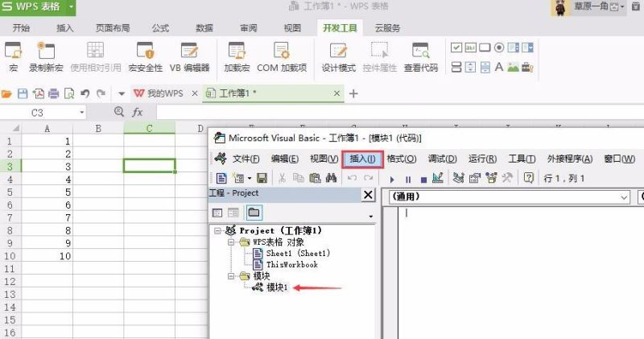The image size is (644, 339).
Task: Insert a checkbox form control
Action: (x=456, y=48)
